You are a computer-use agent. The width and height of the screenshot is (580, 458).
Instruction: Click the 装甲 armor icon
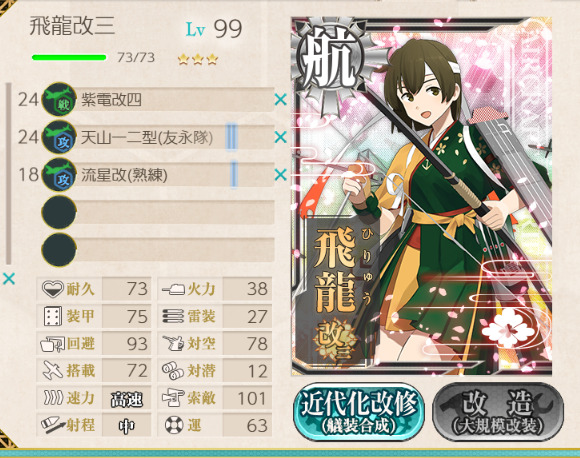coord(53,316)
